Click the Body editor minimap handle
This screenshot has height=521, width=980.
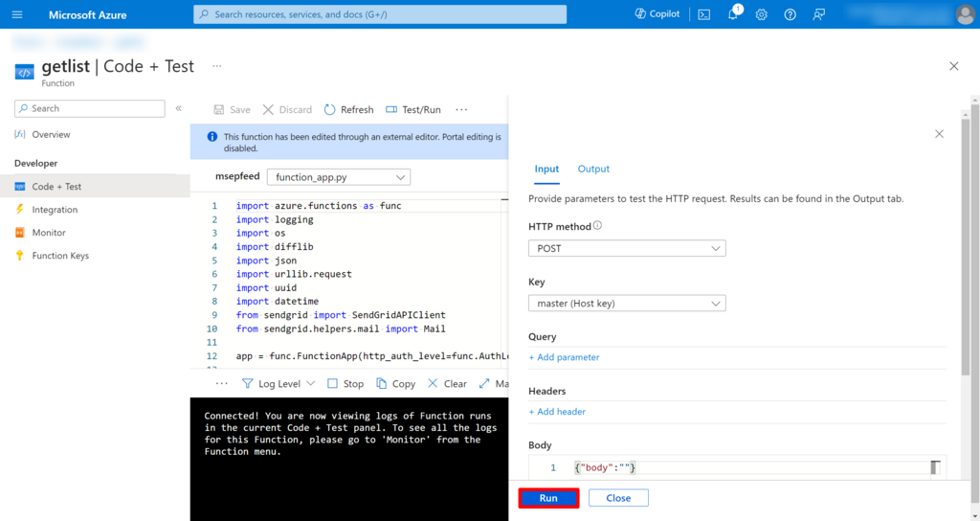tap(935, 467)
